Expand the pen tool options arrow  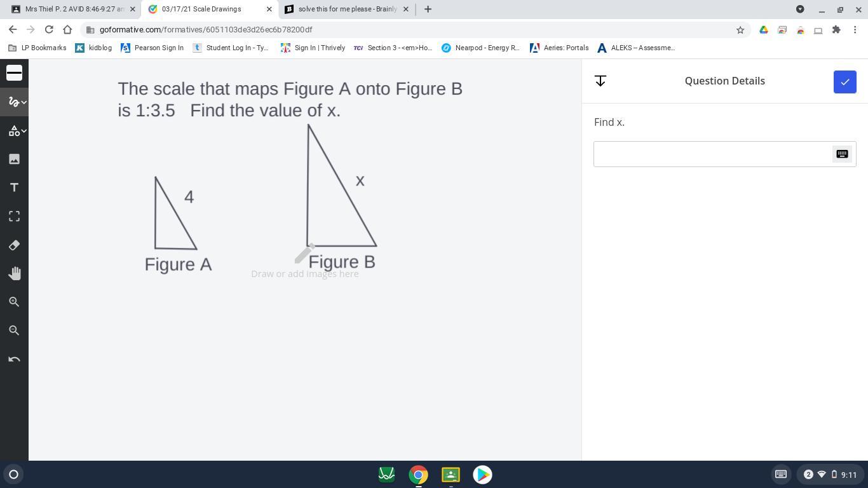pyautogui.click(x=24, y=102)
